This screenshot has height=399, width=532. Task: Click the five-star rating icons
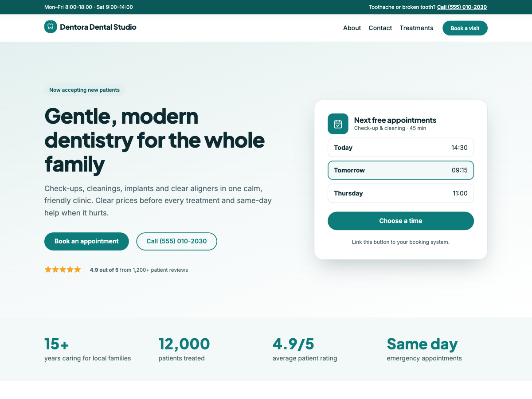coord(63,270)
